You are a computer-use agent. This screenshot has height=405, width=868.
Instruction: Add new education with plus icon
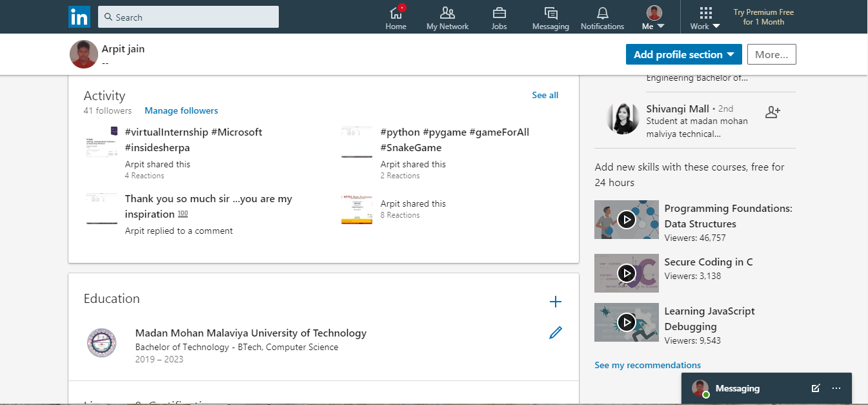click(x=555, y=302)
